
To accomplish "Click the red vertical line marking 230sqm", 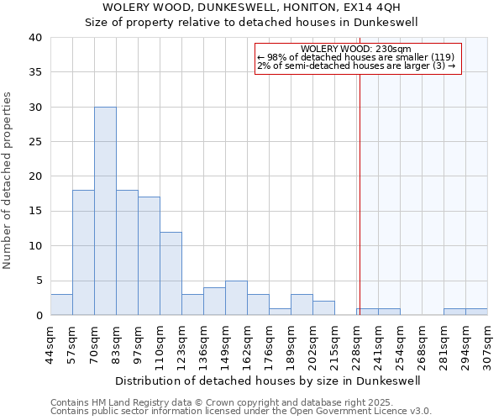I will coord(360,185).
